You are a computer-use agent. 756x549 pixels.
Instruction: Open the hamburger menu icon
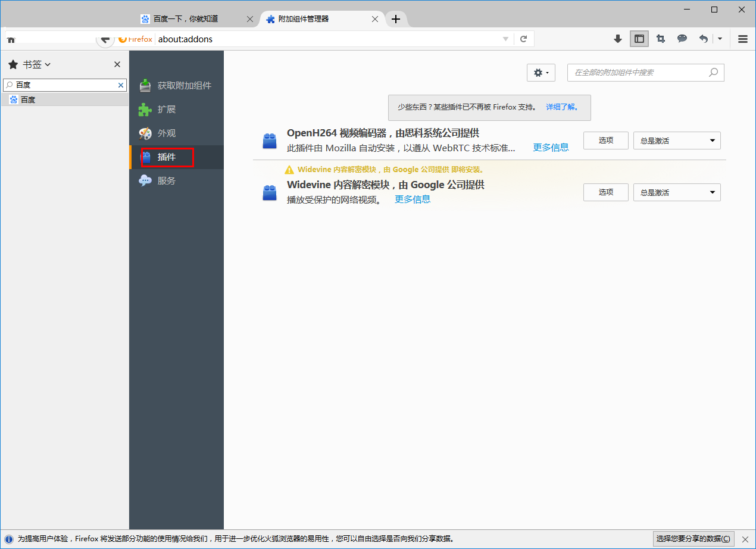click(x=743, y=39)
